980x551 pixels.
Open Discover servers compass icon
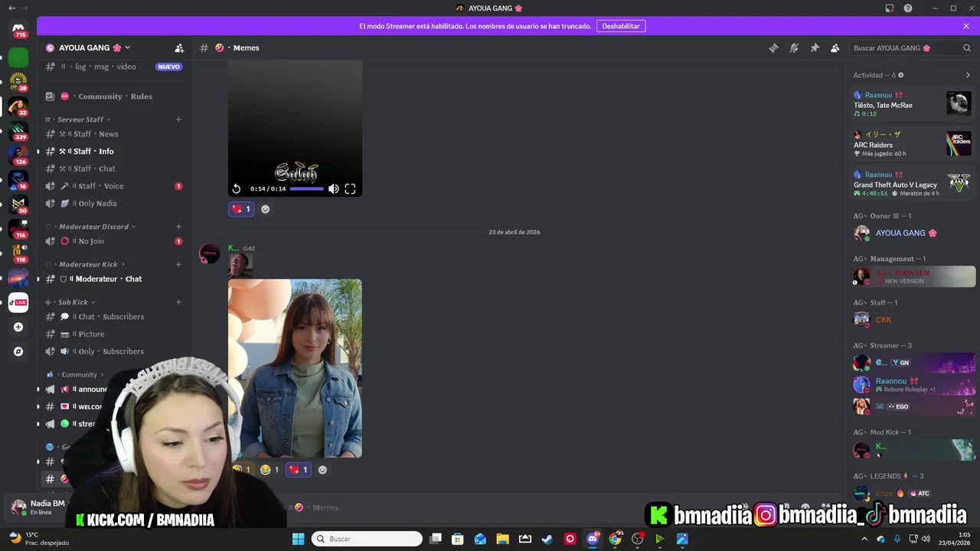(18, 351)
